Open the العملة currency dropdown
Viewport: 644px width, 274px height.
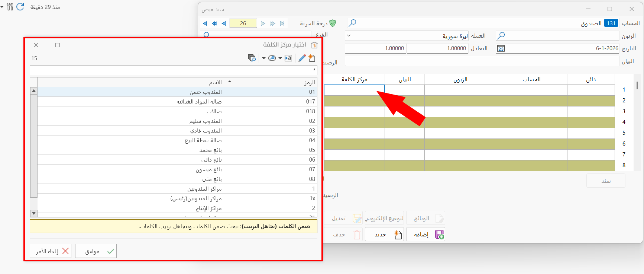click(349, 36)
